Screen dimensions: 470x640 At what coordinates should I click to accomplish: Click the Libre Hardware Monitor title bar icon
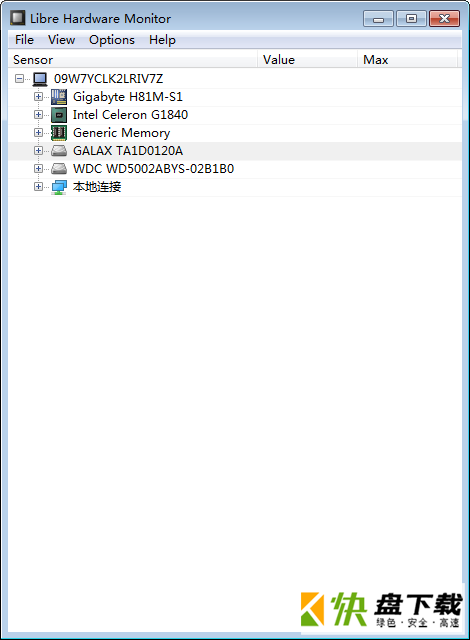tap(18, 18)
